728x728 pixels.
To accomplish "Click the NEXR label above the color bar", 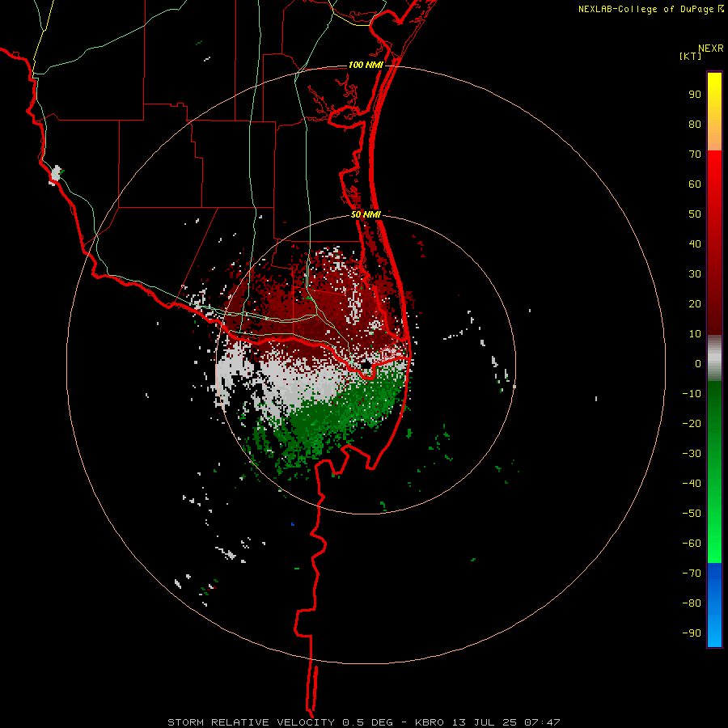I will pos(711,49).
